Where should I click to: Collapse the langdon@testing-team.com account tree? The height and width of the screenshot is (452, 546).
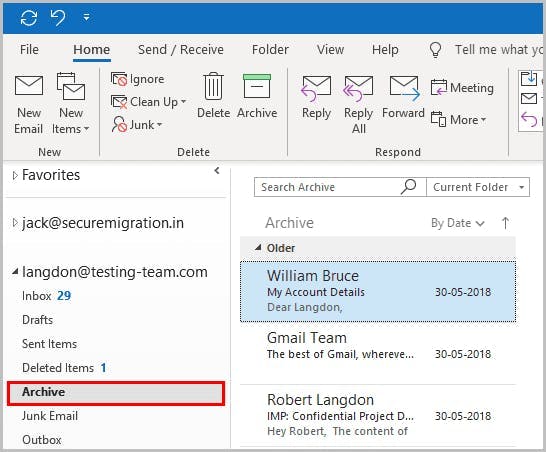tap(15, 271)
